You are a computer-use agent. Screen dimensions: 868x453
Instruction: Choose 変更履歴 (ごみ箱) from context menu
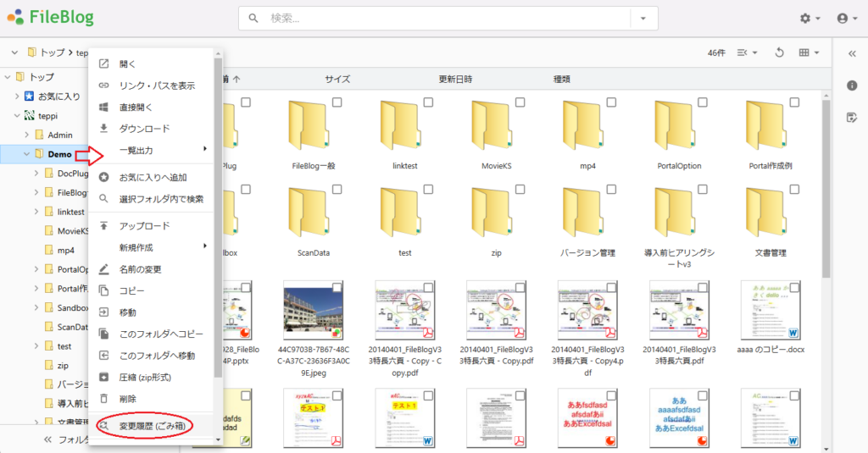tap(151, 426)
